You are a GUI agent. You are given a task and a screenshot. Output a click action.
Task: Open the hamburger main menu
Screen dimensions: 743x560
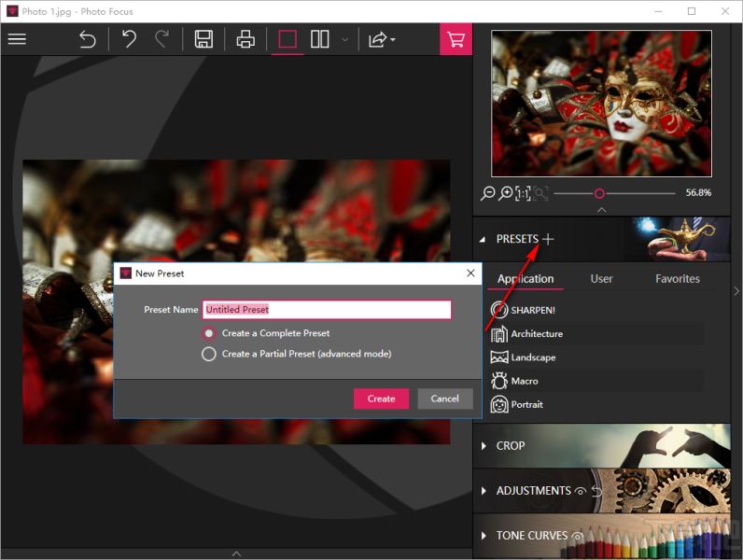[17, 39]
